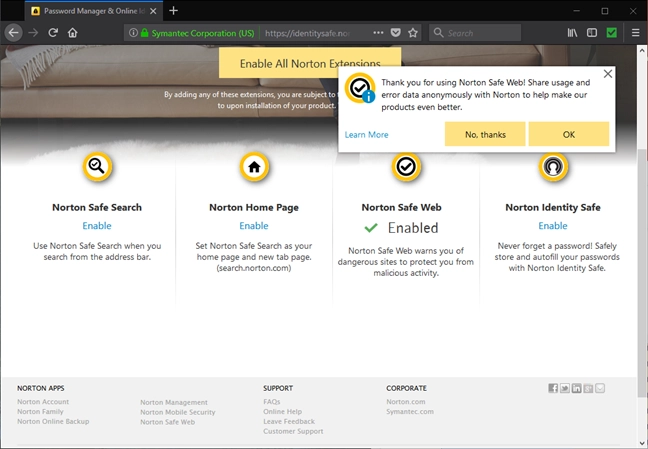
Task: Click the forward navigation arrow
Action: click(x=33, y=33)
